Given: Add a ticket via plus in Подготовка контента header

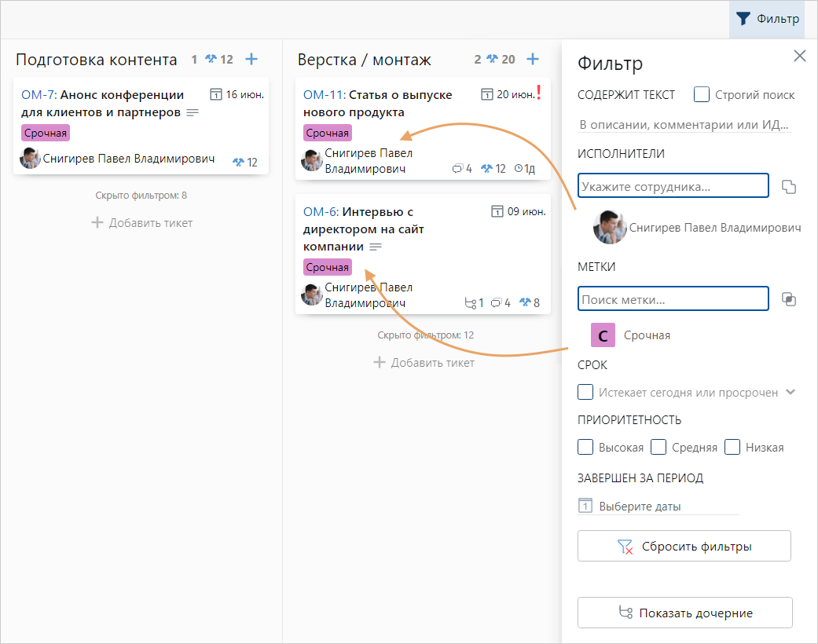Looking at the screenshot, I should click(251, 59).
